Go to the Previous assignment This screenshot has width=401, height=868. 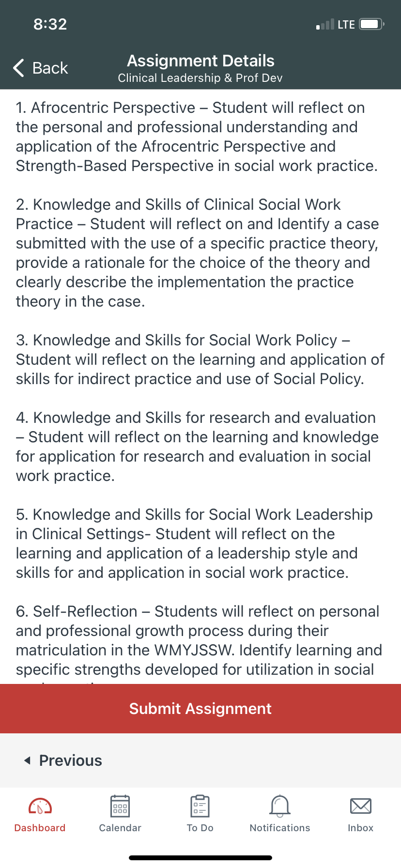(71, 760)
